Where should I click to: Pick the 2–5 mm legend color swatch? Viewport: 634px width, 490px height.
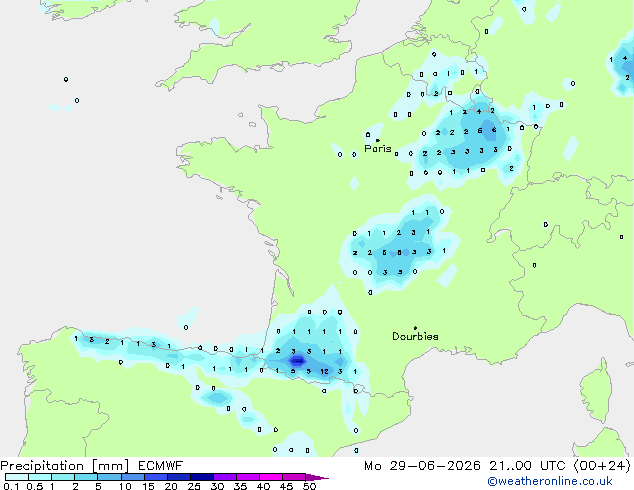click(x=86, y=477)
